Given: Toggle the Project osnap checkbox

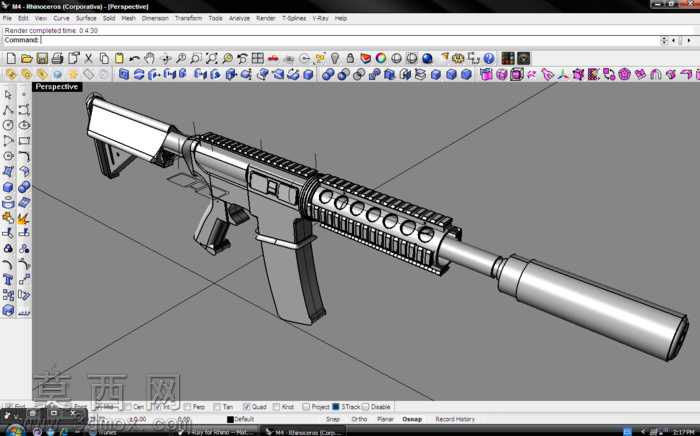Looking at the screenshot, I should 306,407.
